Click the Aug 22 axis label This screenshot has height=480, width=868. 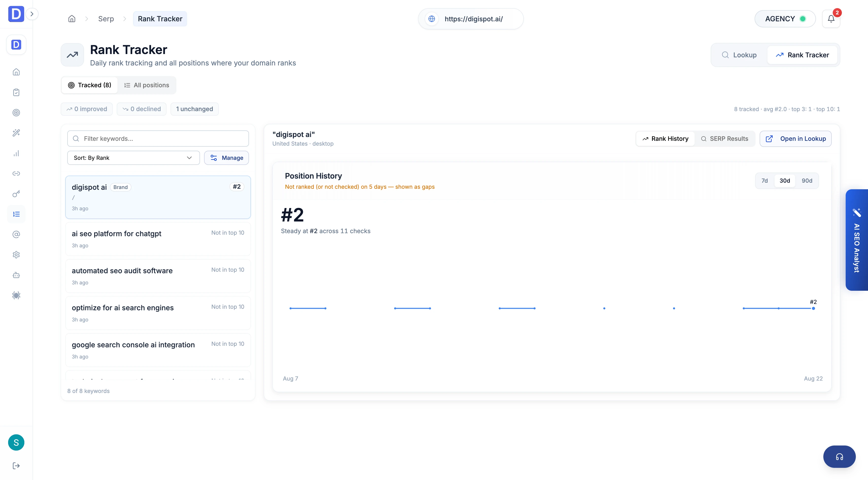813,378
